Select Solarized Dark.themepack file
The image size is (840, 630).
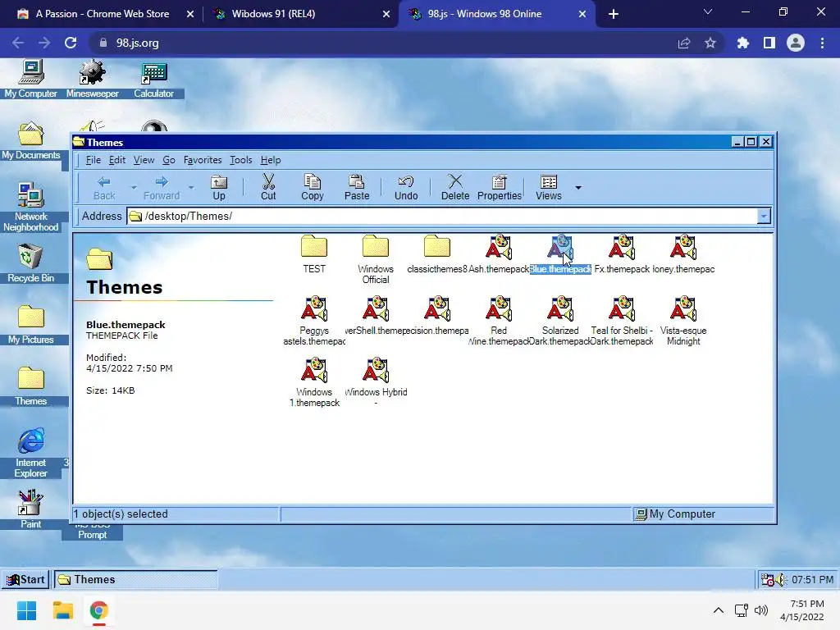pyautogui.click(x=560, y=321)
